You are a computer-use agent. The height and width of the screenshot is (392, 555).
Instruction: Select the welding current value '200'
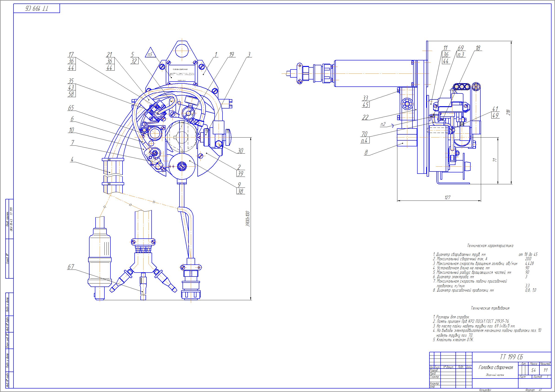(x=528, y=259)
